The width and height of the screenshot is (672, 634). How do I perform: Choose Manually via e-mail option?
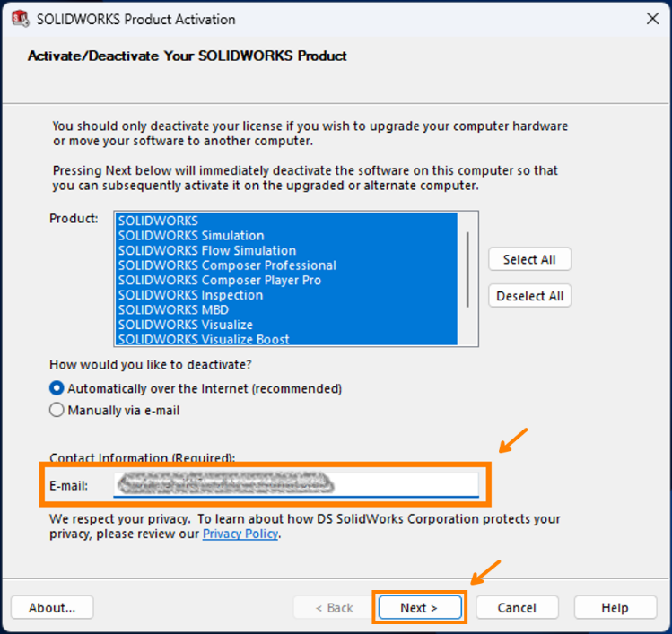(57, 410)
